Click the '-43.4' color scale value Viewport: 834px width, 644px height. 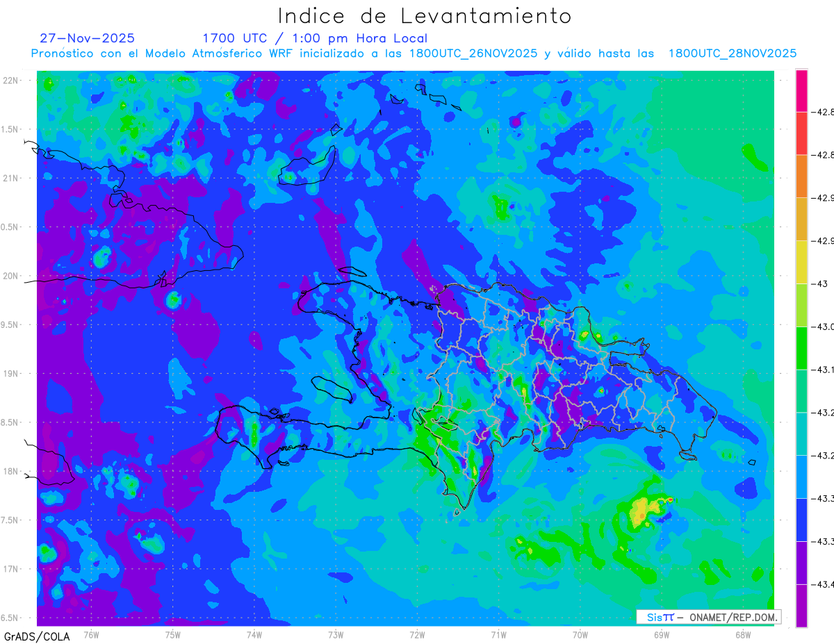824,585
